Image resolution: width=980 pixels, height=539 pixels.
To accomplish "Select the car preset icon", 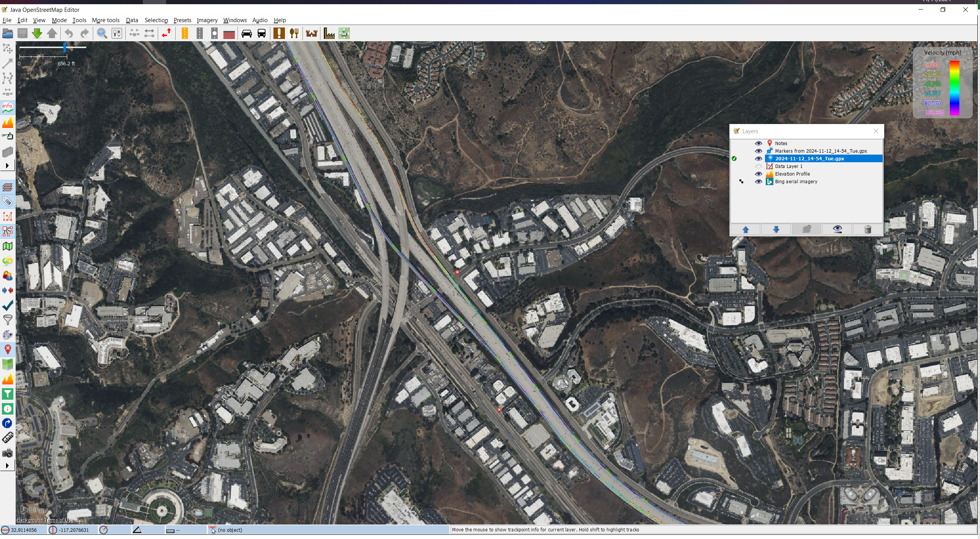I will 247,34.
